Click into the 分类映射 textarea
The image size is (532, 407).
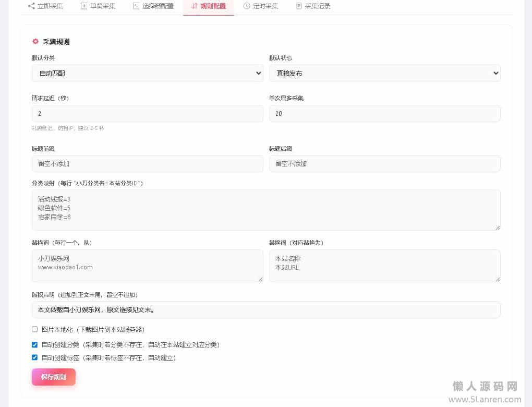[266, 210]
